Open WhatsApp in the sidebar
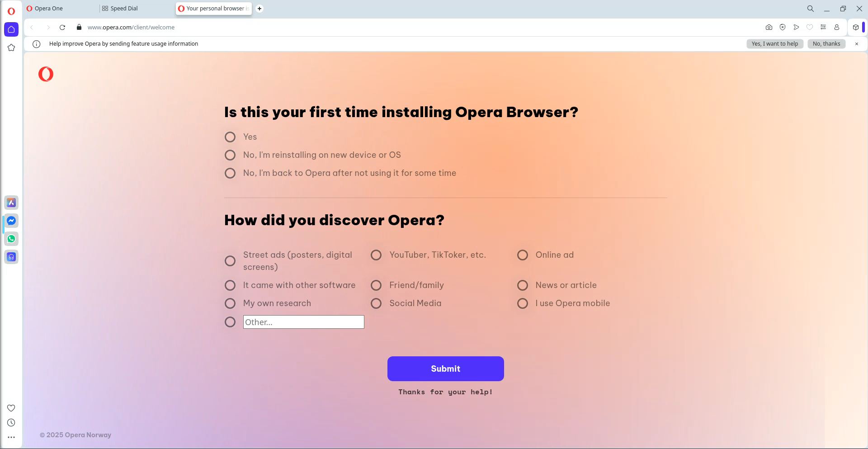 pos(11,239)
